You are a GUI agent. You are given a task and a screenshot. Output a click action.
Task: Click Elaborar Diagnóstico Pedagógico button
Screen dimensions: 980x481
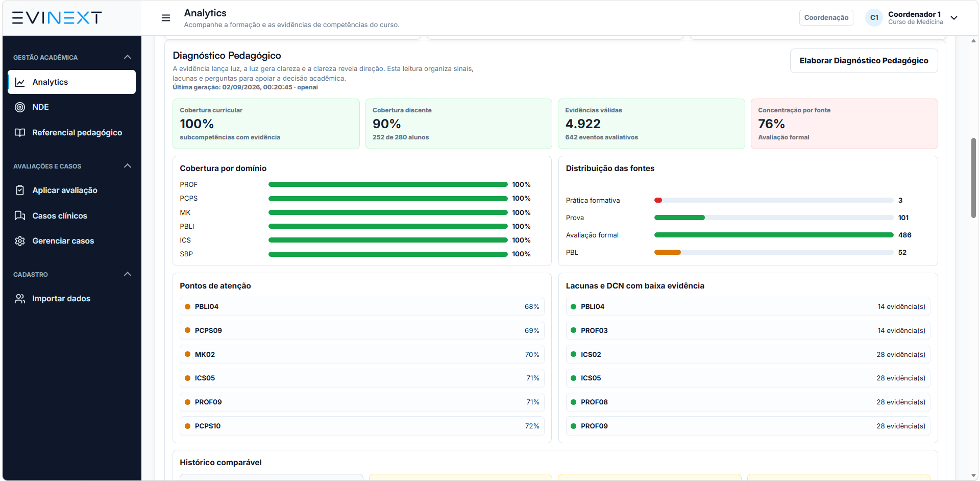pos(864,61)
